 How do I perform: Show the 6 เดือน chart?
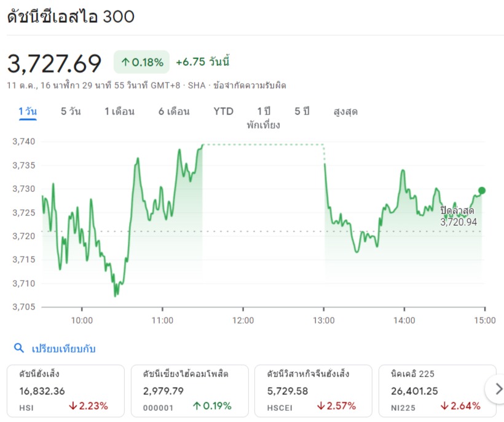tap(174, 112)
